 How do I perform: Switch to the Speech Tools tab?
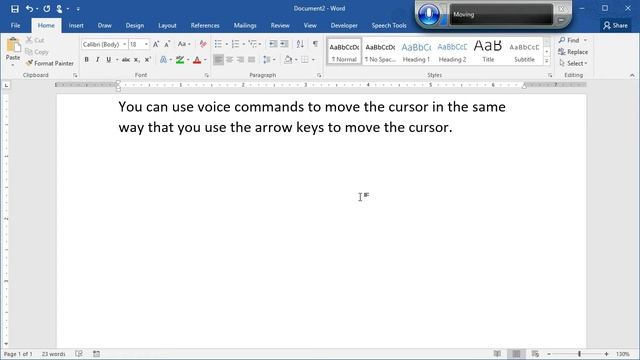click(389, 25)
